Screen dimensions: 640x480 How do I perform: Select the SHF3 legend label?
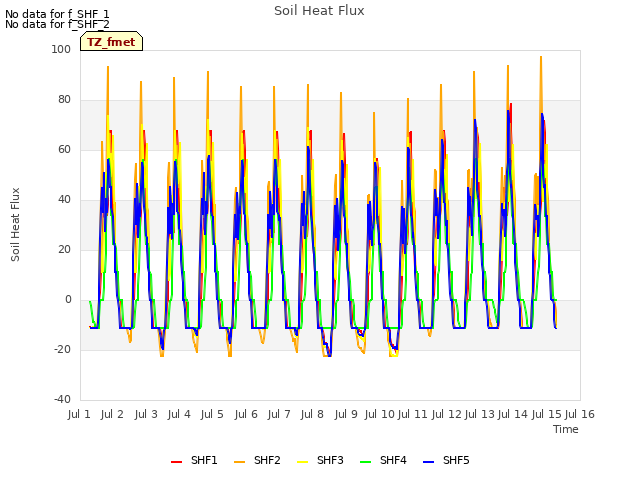[330, 460]
